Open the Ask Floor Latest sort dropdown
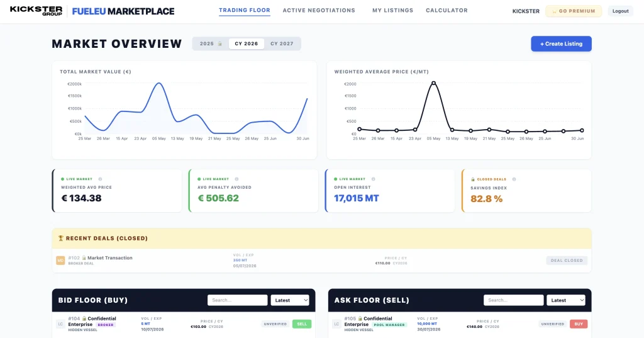 pyautogui.click(x=566, y=300)
